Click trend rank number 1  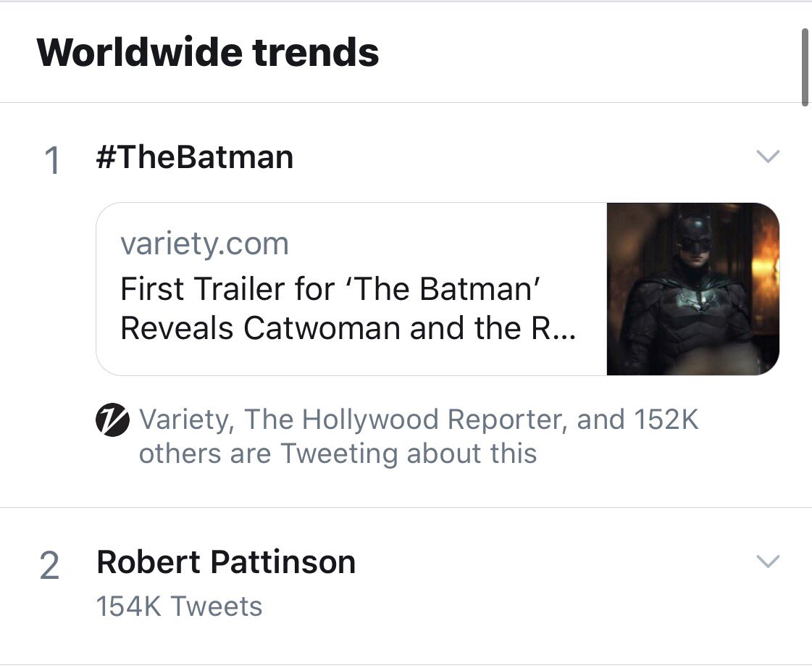coord(51,160)
